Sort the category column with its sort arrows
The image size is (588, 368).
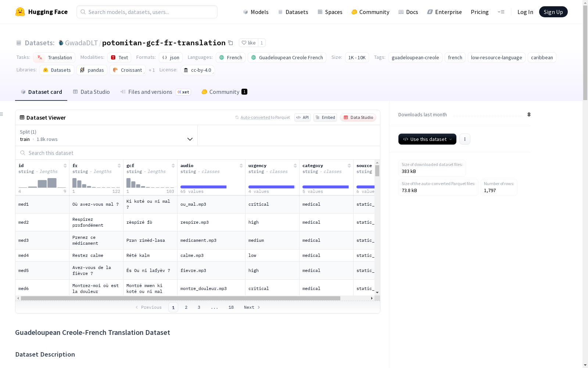349,166
